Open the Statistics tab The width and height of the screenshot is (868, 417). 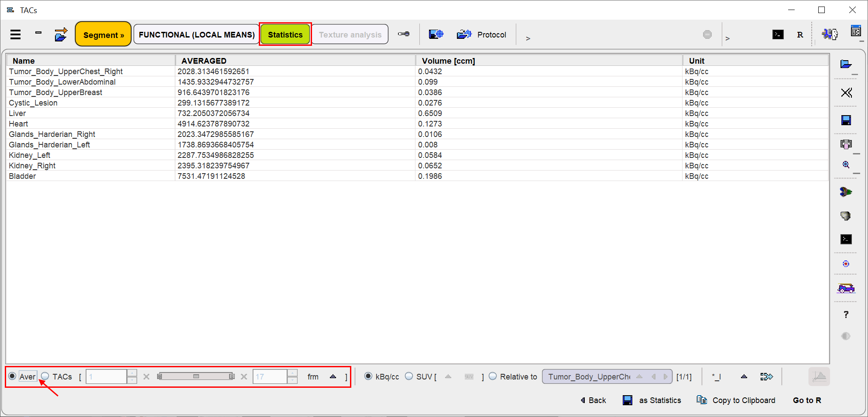(x=285, y=34)
